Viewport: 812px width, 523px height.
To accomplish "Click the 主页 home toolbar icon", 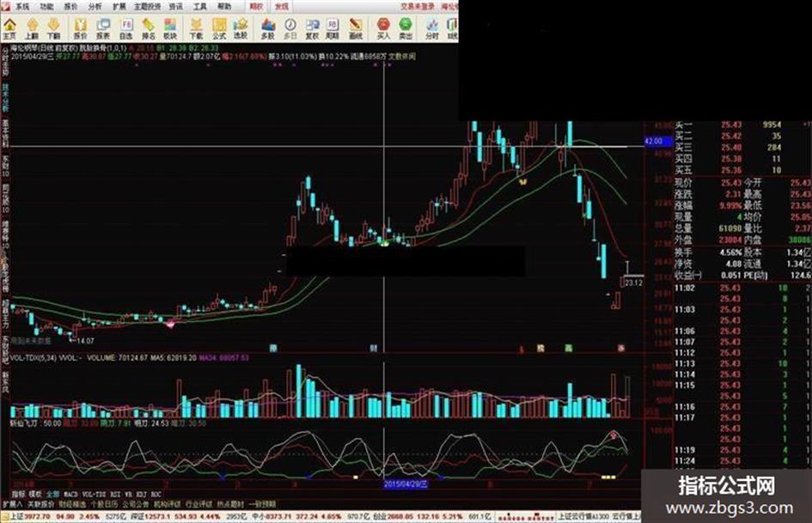I will (x=9, y=28).
